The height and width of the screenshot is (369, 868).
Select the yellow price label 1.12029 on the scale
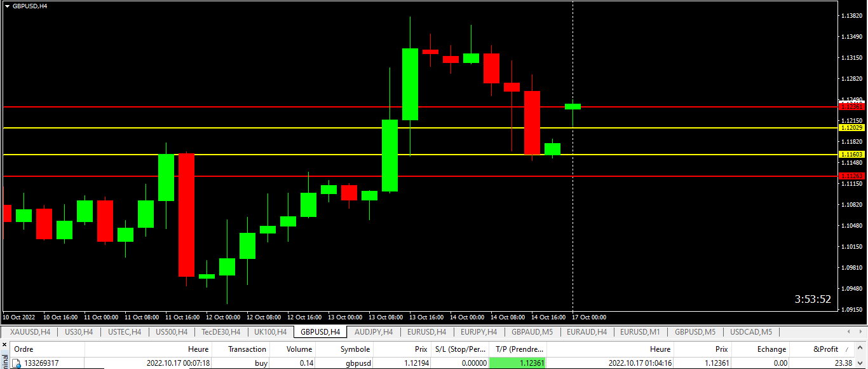(852, 129)
